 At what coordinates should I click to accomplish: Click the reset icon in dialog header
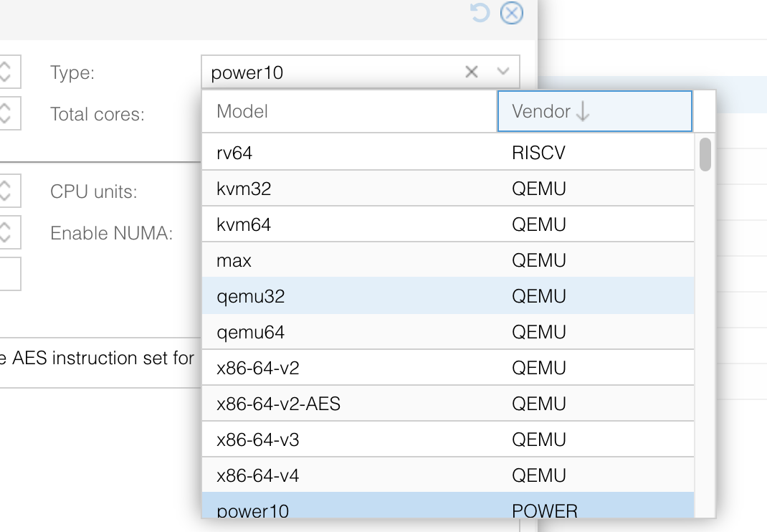[x=480, y=13]
